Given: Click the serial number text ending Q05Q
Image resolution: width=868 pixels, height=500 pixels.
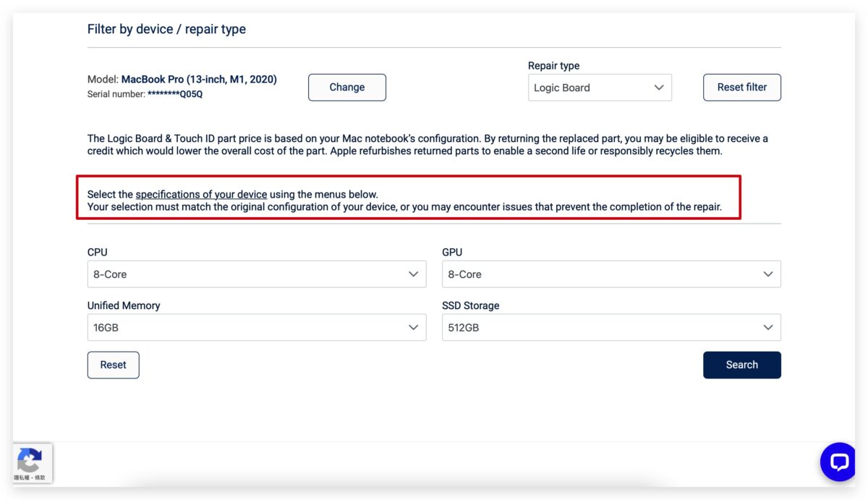Looking at the screenshot, I should click(145, 94).
